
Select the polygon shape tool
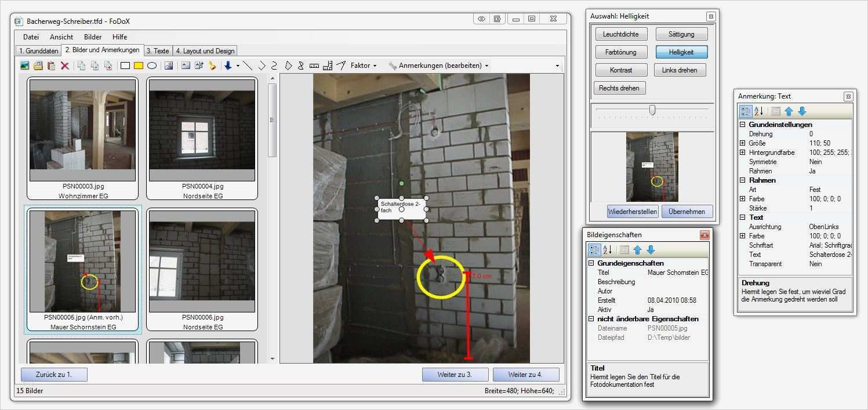[x=288, y=66]
